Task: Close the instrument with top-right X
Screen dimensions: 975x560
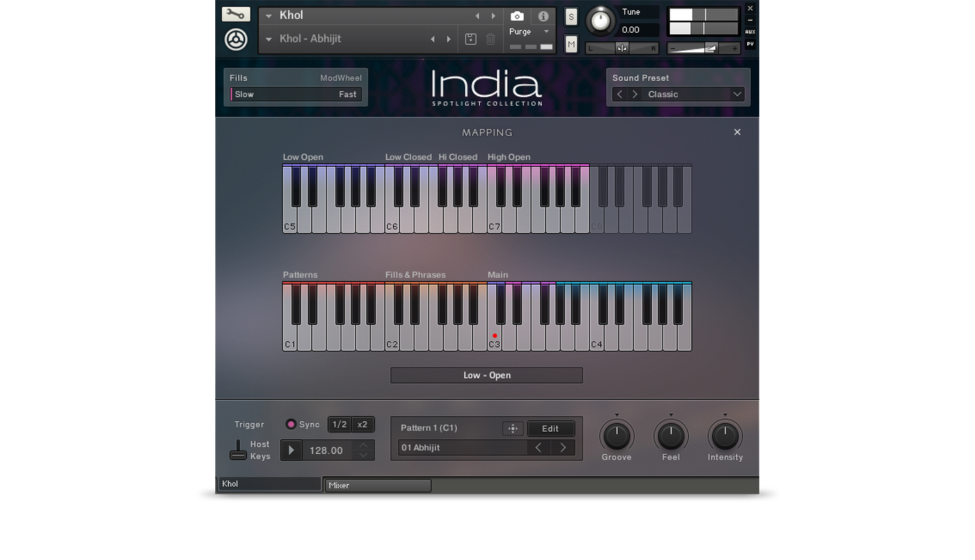Action: pyautogui.click(x=750, y=8)
